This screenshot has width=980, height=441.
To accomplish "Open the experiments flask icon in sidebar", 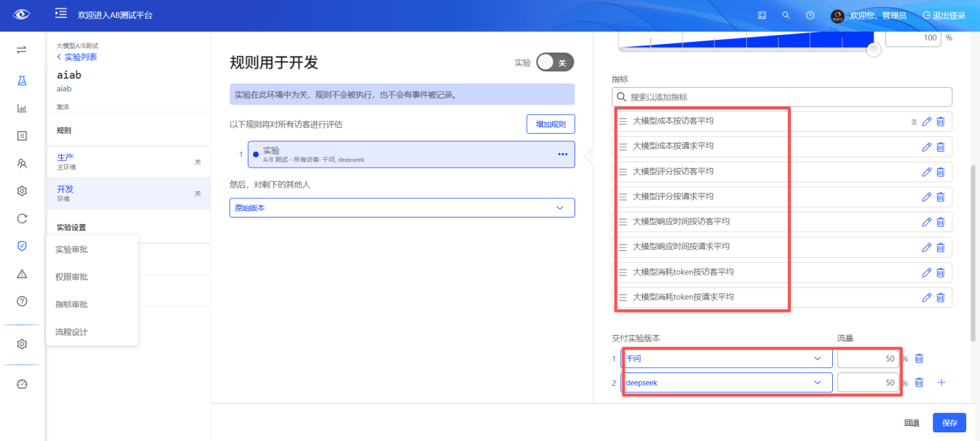I will coord(21,78).
